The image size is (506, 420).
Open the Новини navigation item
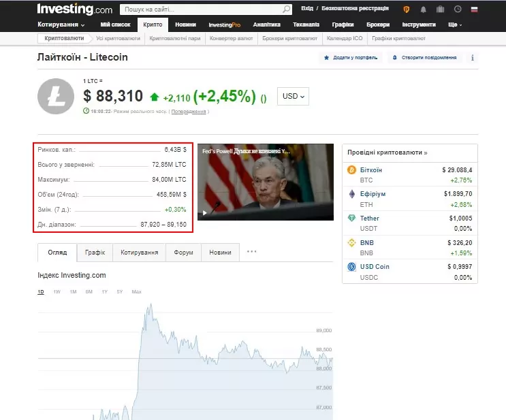click(185, 25)
